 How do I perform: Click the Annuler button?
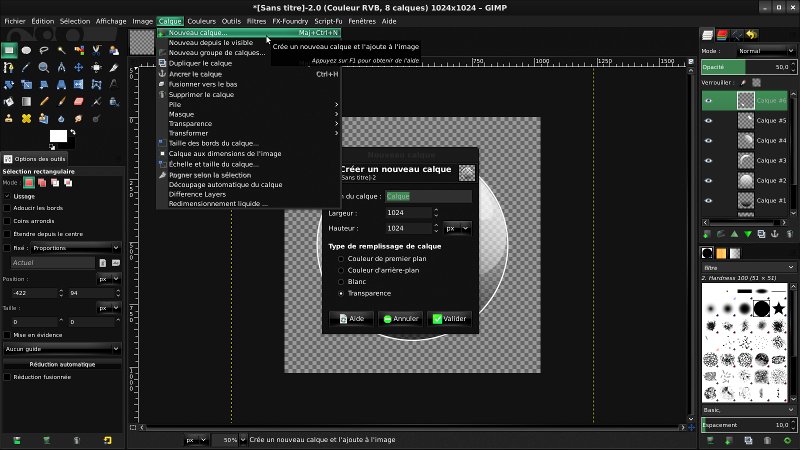[x=401, y=318]
